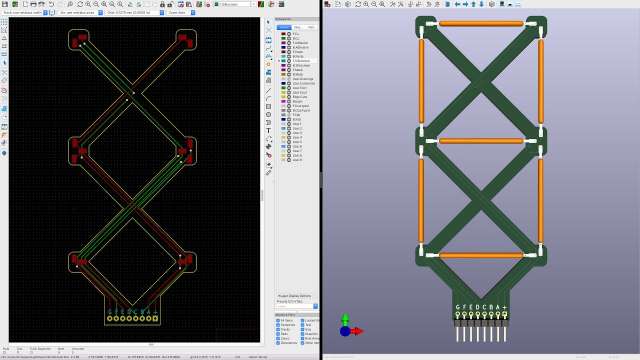Screen dimensions: 640x360
Task: Open the grid size dropdown
Action: (x=162, y=13)
